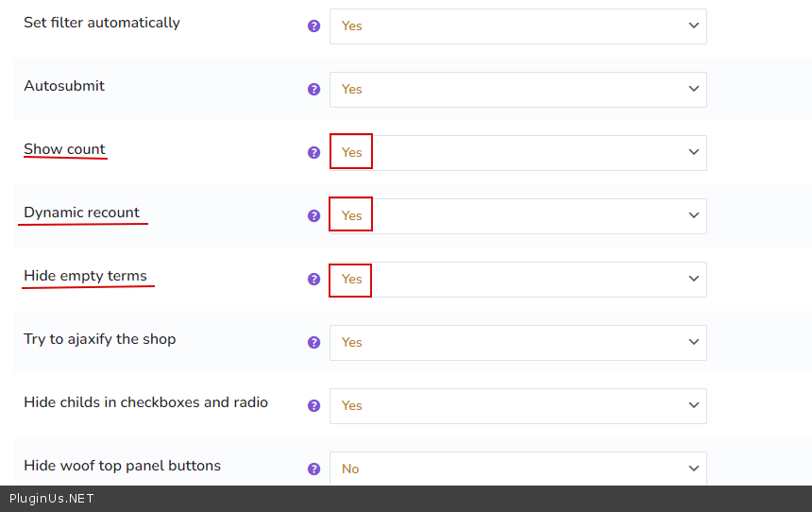Image resolution: width=812 pixels, height=512 pixels.
Task: Click the Hide empty terms label
Action: [85, 276]
